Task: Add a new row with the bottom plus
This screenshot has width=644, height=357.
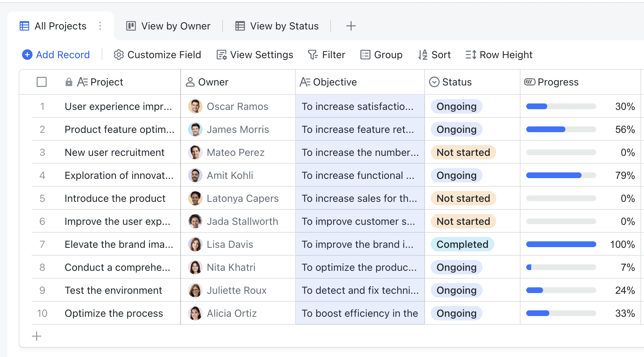Action: pos(36,337)
